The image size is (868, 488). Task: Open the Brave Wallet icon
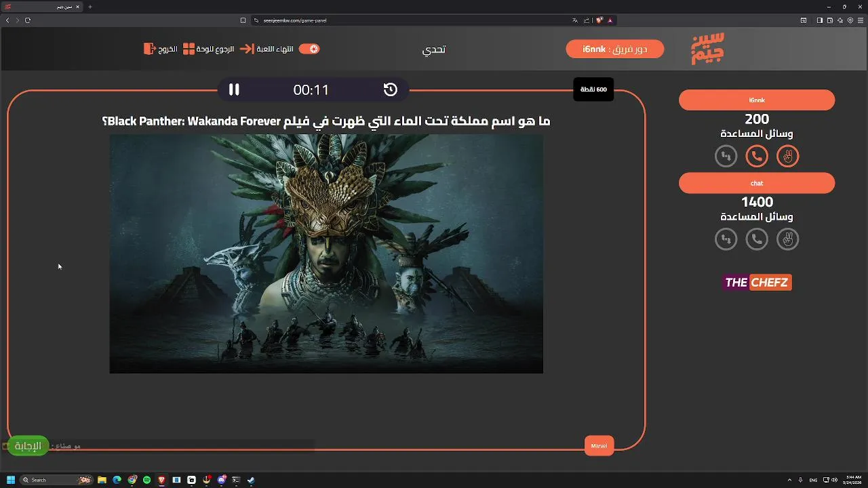point(829,20)
